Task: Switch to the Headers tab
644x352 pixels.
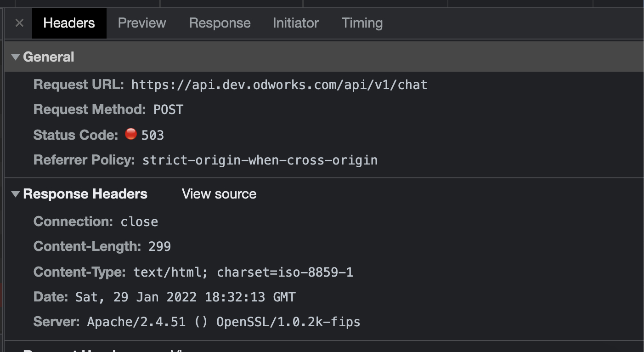Action: click(69, 23)
